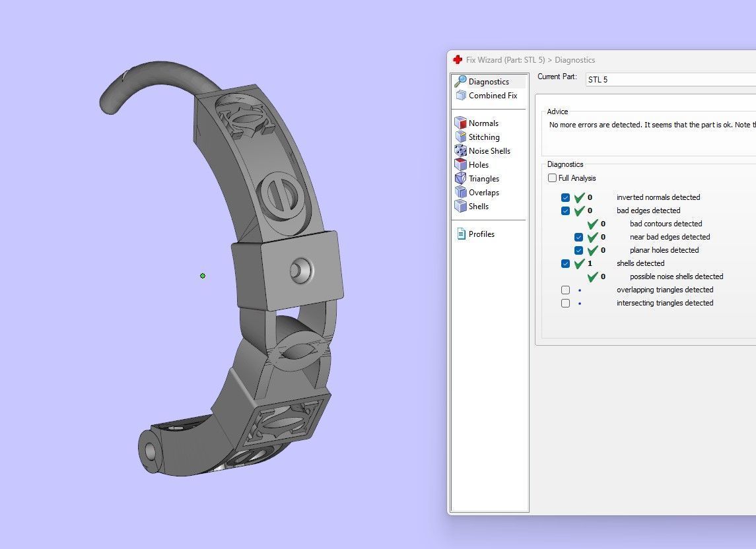Screen dimensions: 756x549
Task: Click the Stitching icon
Action: coord(460,137)
